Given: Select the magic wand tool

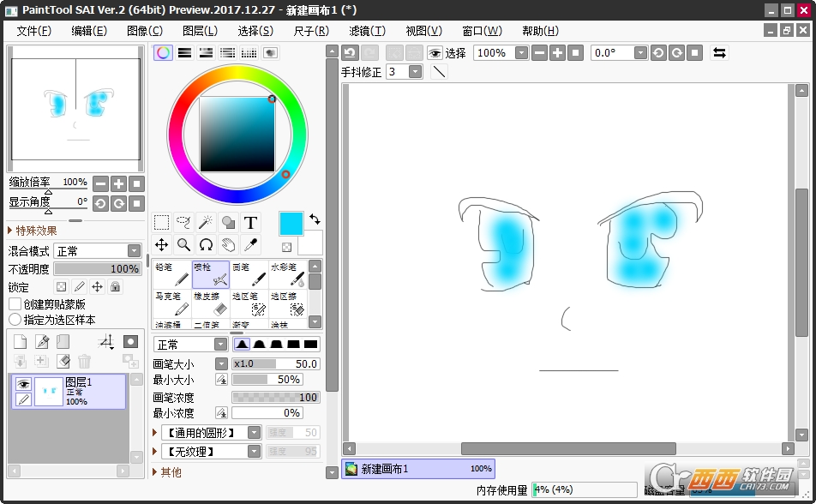Looking at the screenshot, I should pyautogui.click(x=206, y=223).
